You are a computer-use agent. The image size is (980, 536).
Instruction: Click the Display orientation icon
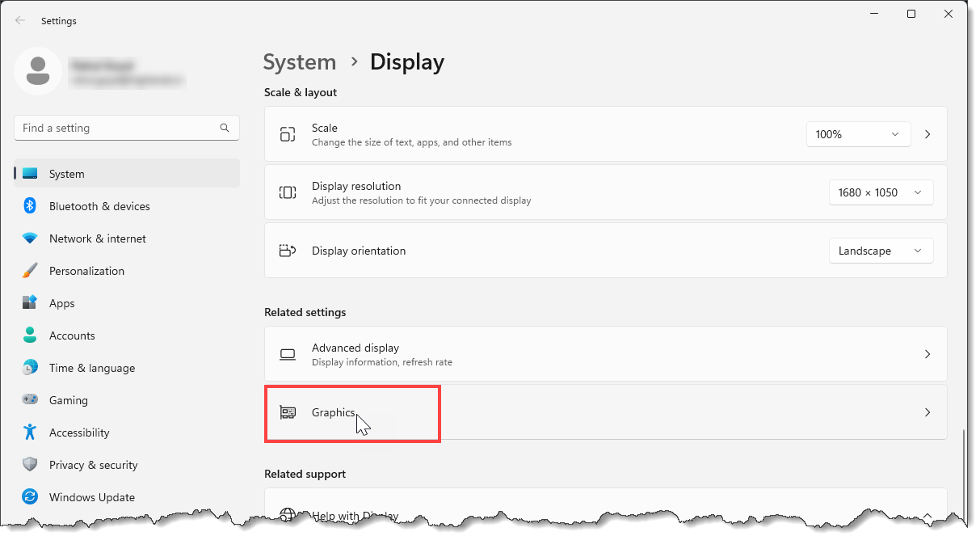click(288, 251)
